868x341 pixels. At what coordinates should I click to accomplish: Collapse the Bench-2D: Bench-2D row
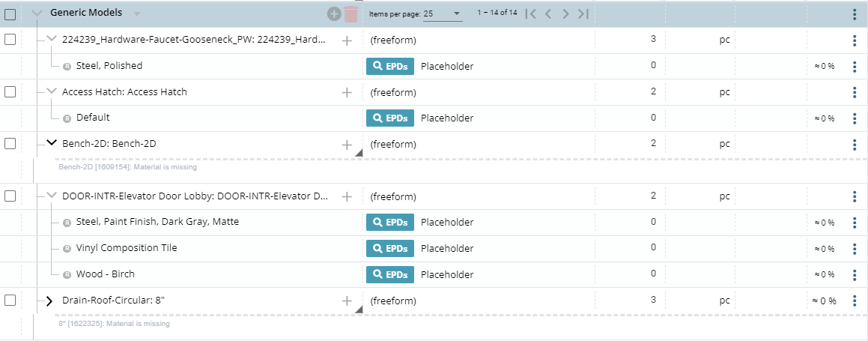(x=51, y=143)
